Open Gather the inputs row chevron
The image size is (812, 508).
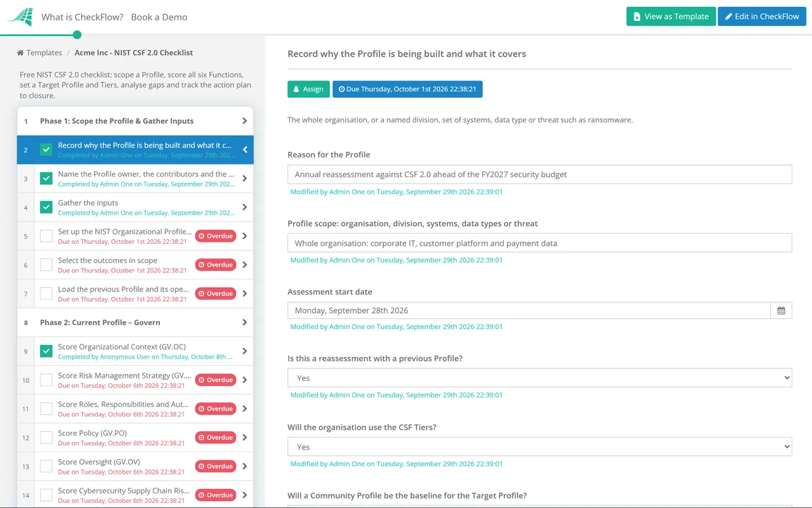pyautogui.click(x=245, y=207)
